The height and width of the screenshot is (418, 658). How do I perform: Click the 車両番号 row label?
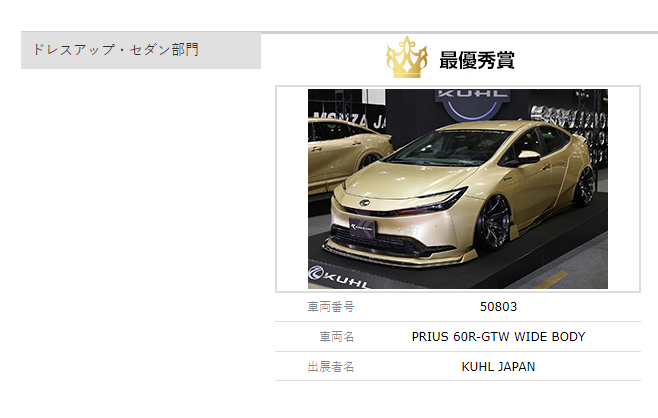[331, 307]
